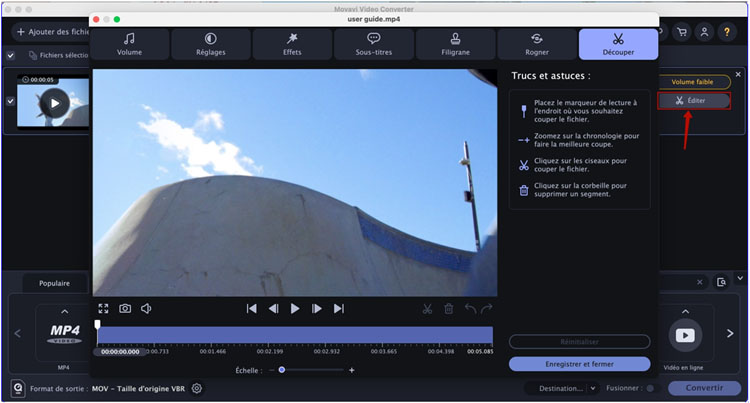This screenshot has width=750, height=403.
Task: Expand the MP4 preset chevron
Action: click(x=64, y=312)
